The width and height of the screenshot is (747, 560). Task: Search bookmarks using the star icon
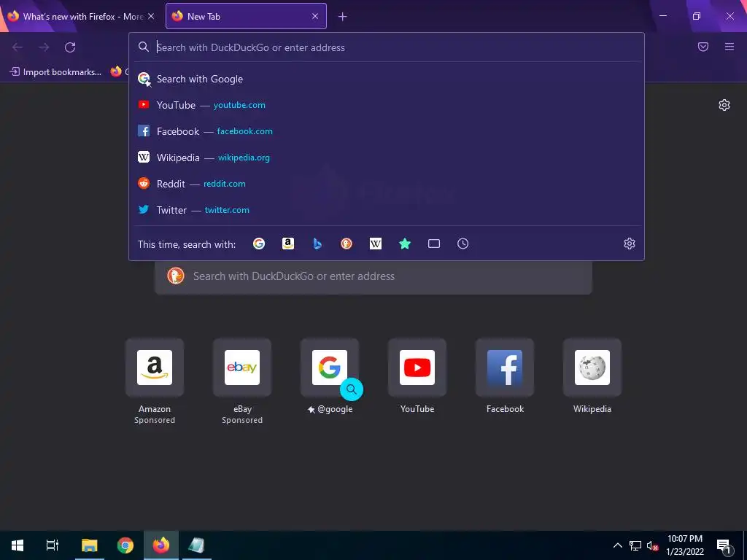tap(404, 244)
